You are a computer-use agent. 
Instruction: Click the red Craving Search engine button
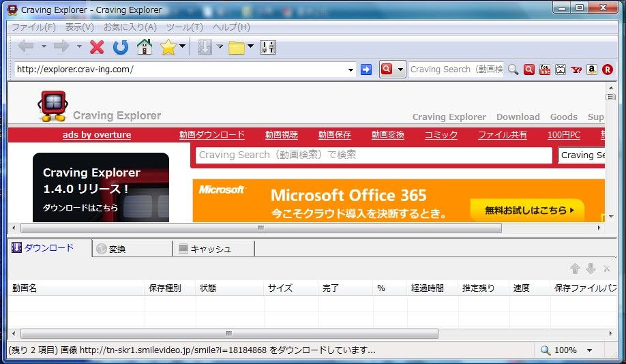click(387, 69)
